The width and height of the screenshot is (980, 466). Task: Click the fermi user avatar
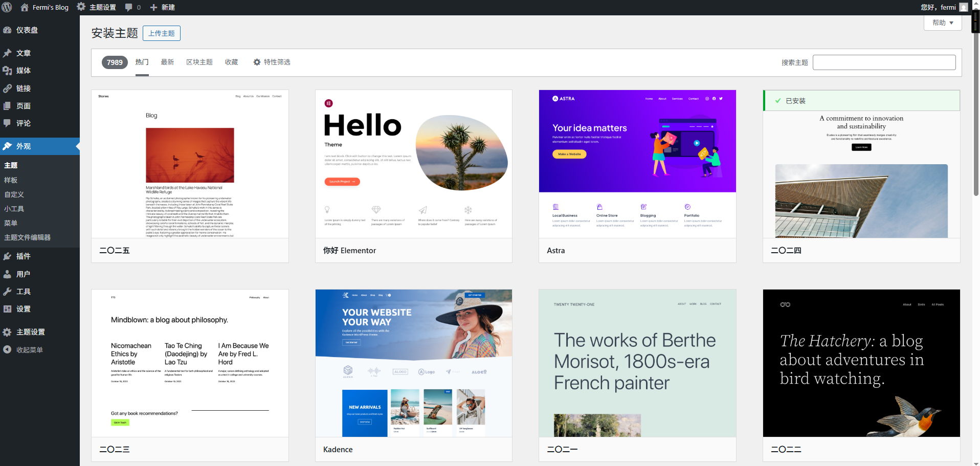point(963,7)
